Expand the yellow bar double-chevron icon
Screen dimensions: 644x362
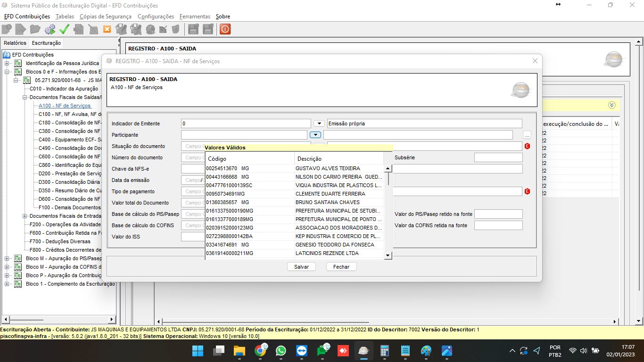(612, 105)
